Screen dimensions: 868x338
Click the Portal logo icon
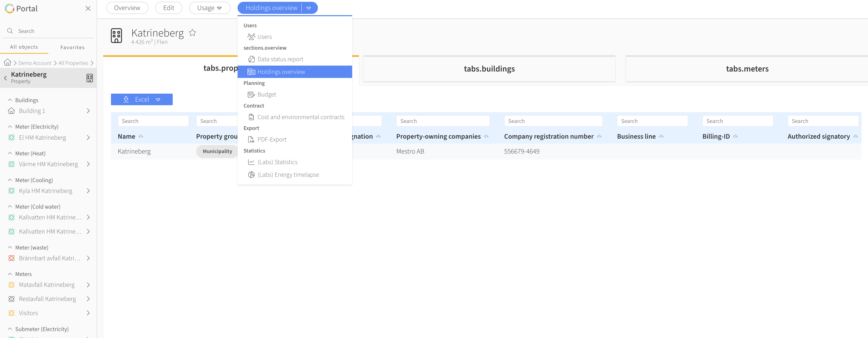pyautogui.click(x=10, y=8)
